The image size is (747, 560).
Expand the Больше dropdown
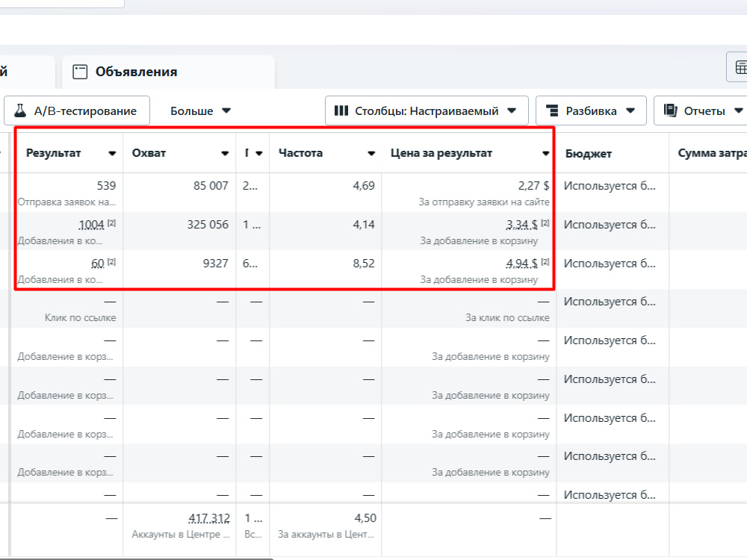pos(200,111)
